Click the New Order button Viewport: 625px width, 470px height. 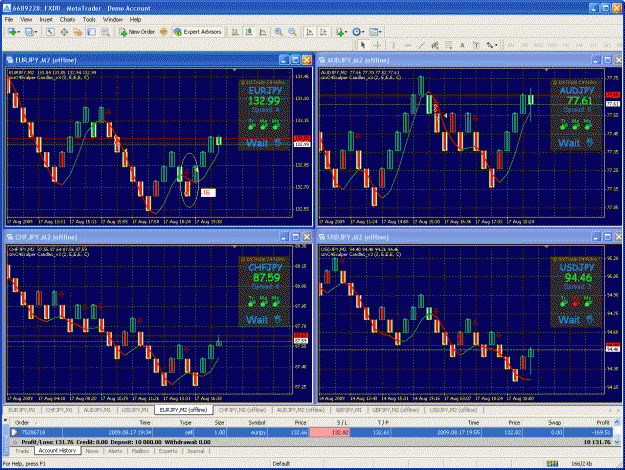(137, 32)
